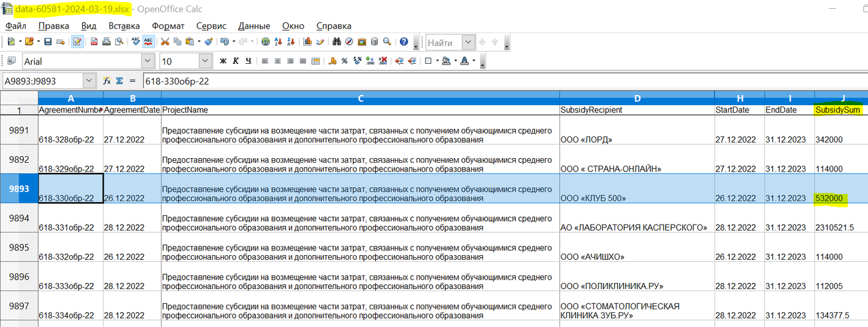868x327 pixels.
Task: Click the Найти search text field
Action: tap(443, 42)
